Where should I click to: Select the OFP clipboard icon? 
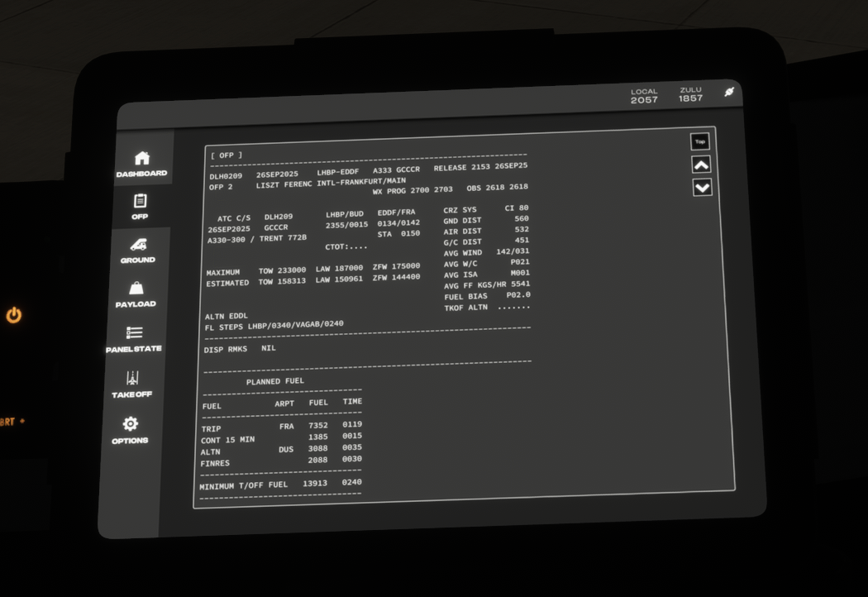tap(140, 201)
